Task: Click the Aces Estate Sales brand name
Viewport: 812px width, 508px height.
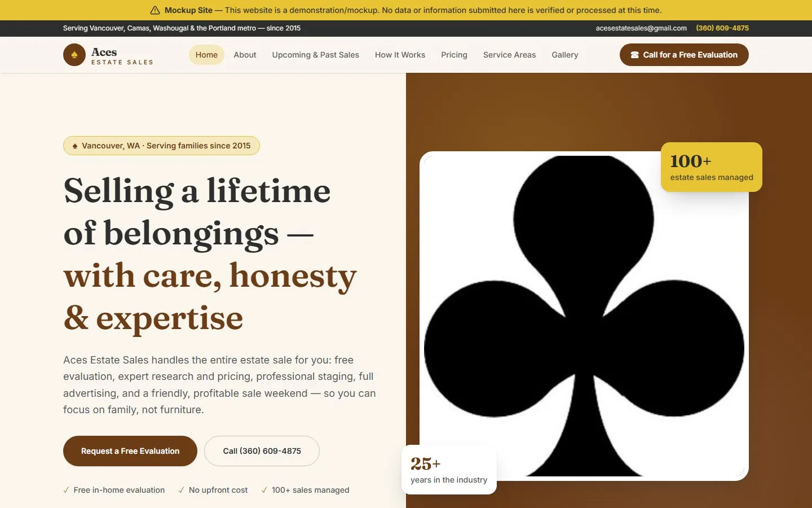Action: [122, 56]
